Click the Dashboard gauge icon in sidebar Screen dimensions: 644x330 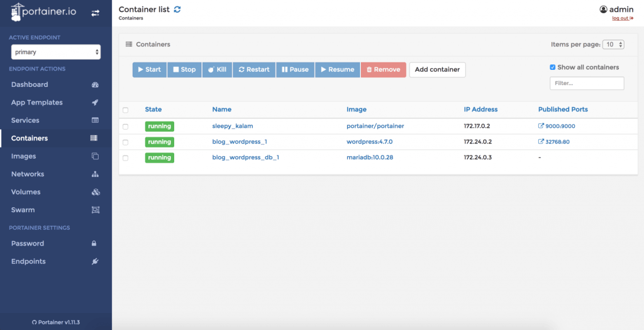pyautogui.click(x=95, y=85)
